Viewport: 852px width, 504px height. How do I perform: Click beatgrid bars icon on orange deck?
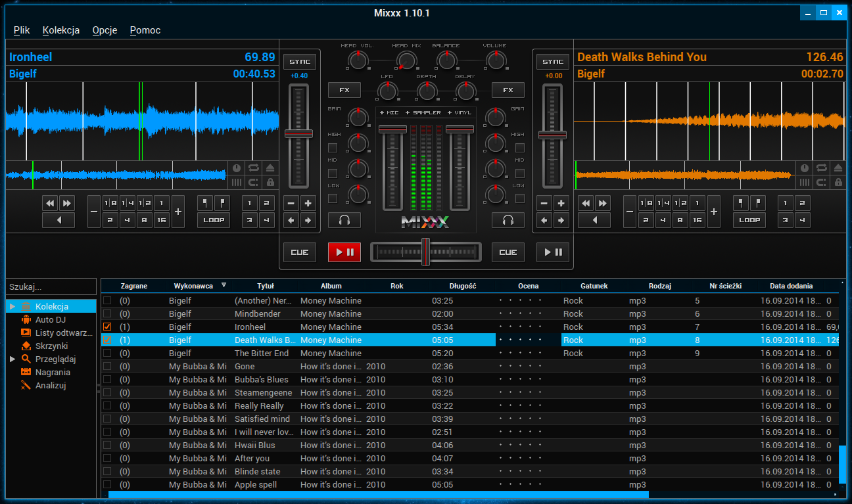tap(805, 183)
